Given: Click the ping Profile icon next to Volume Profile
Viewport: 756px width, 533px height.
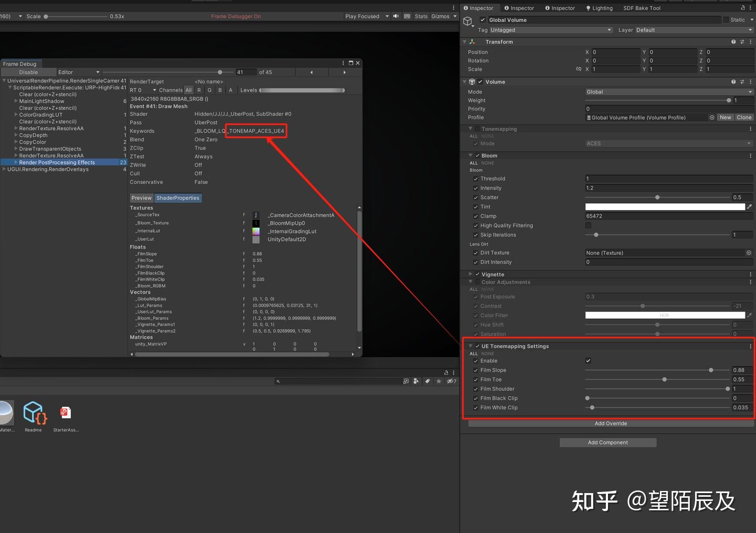Looking at the screenshot, I should click(x=712, y=117).
